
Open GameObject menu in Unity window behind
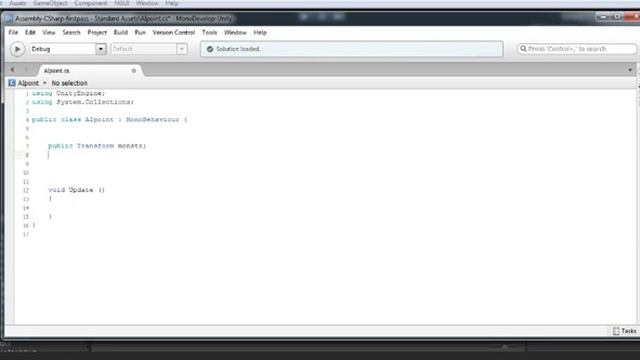click(50, 3)
